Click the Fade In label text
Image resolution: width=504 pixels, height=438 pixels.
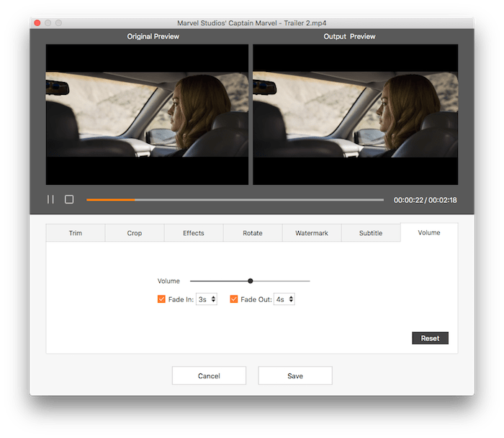click(x=181, y=300)
